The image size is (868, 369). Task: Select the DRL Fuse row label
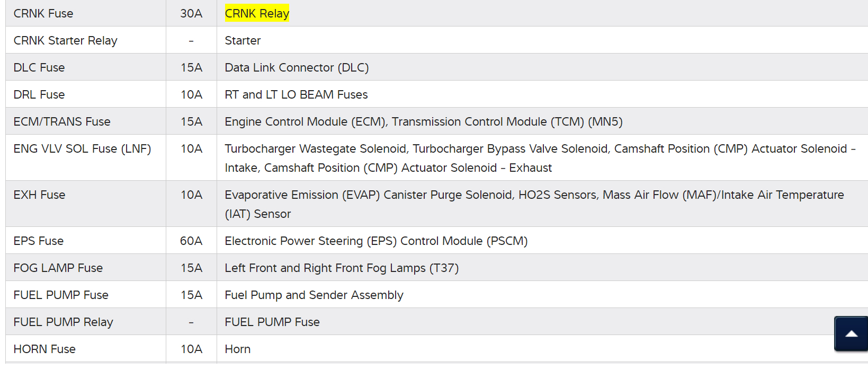coord(39,95)
